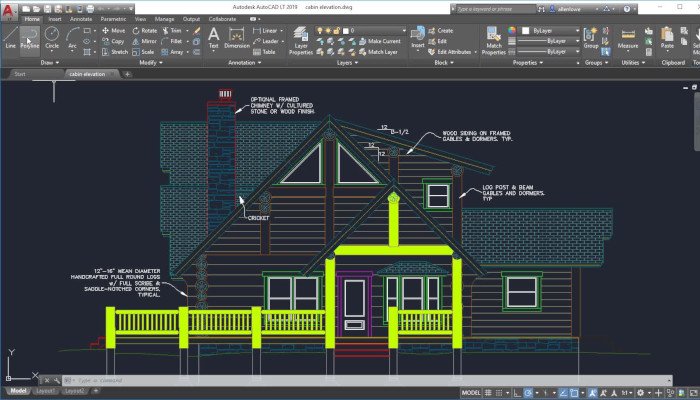
Task: Open the Parametric ribbon tab
Action: [113, 19]
